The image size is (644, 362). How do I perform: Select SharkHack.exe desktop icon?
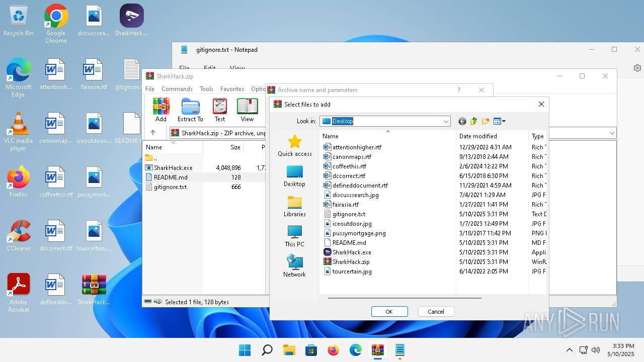pos(132,21)
